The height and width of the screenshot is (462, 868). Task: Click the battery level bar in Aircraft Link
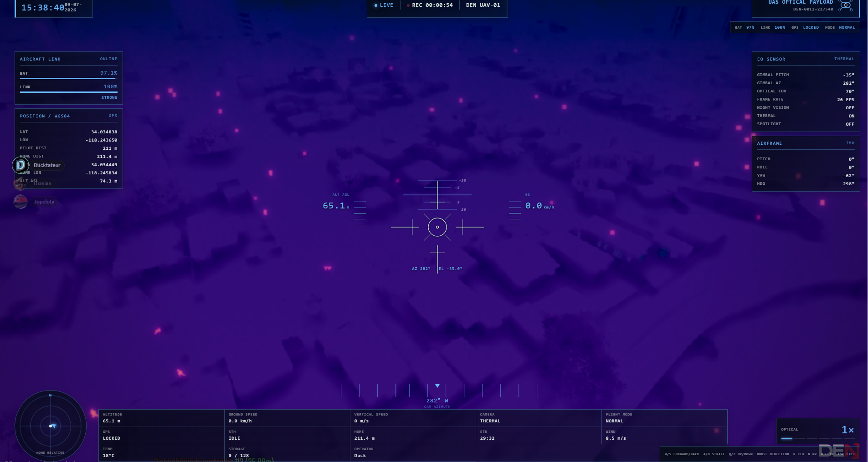tap(68, 78)
